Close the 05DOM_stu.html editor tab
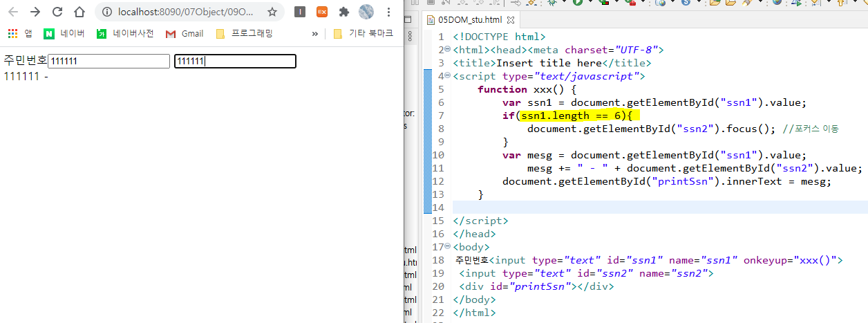This screenshot has height=323, width=868. pyautogui.click(x=511, y=20)
